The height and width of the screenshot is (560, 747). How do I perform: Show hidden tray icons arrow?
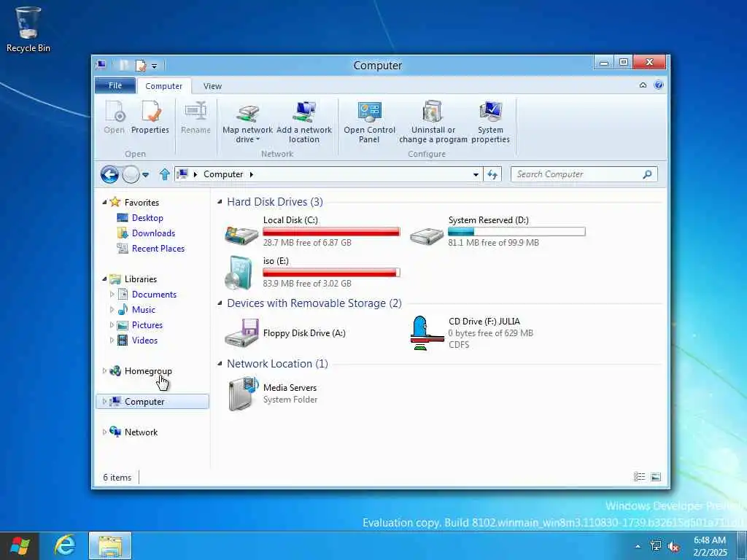[638, 546]
